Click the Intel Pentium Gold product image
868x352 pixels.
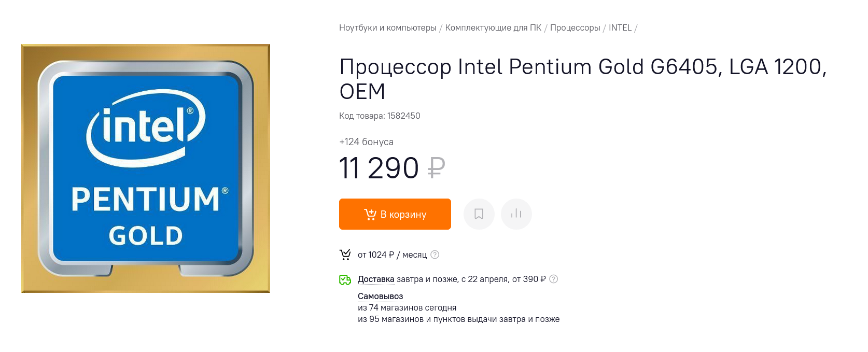point(146,168)
